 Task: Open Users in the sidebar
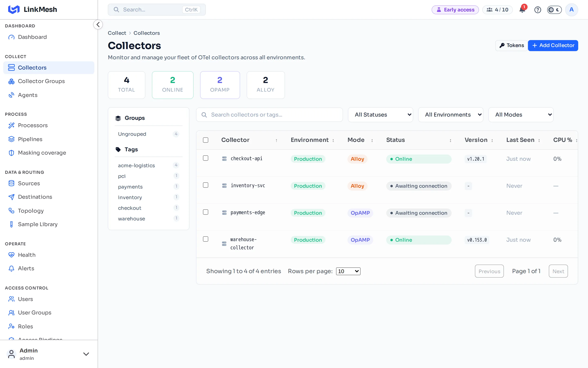(49, 299)
